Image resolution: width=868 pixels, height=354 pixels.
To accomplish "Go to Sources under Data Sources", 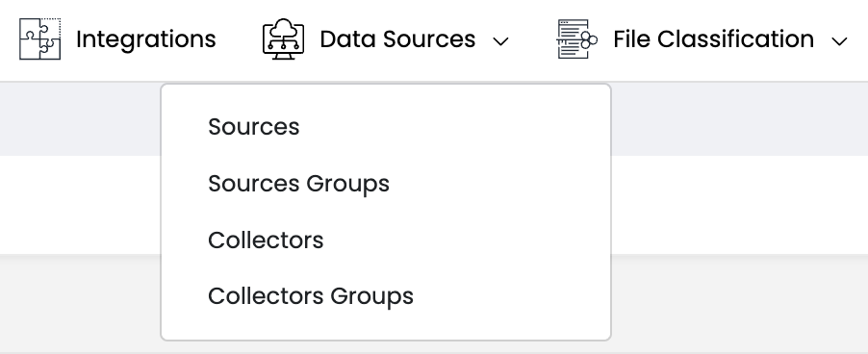I will click(x=253, y=127).
